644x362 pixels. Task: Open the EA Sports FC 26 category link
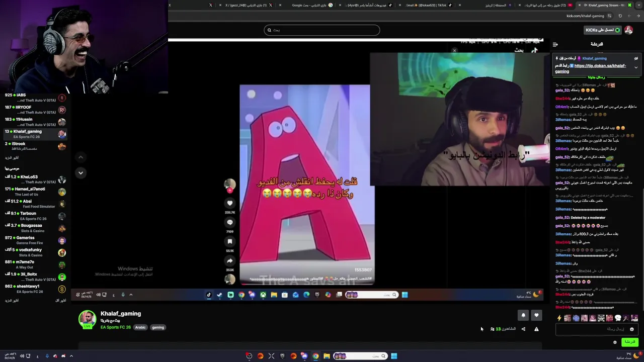115,327
